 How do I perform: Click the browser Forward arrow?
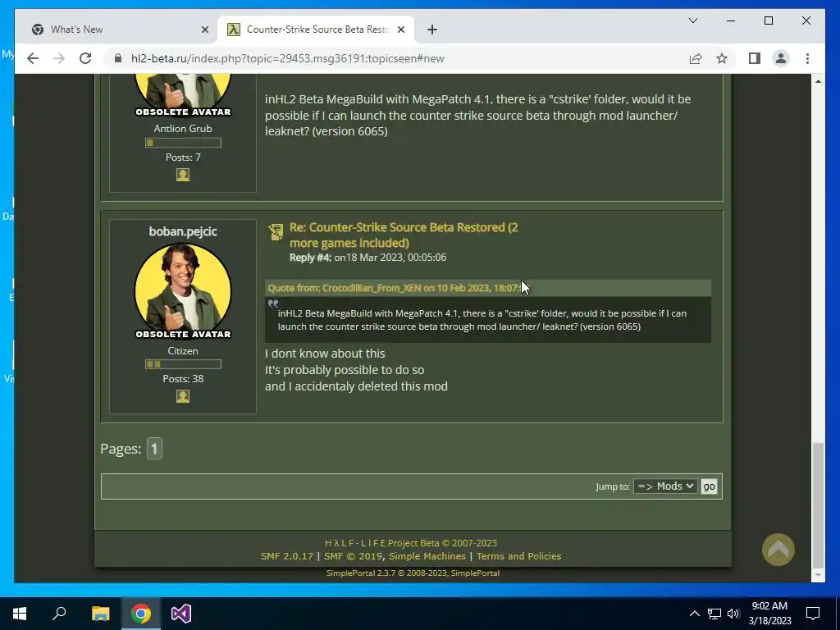point(59,58)
